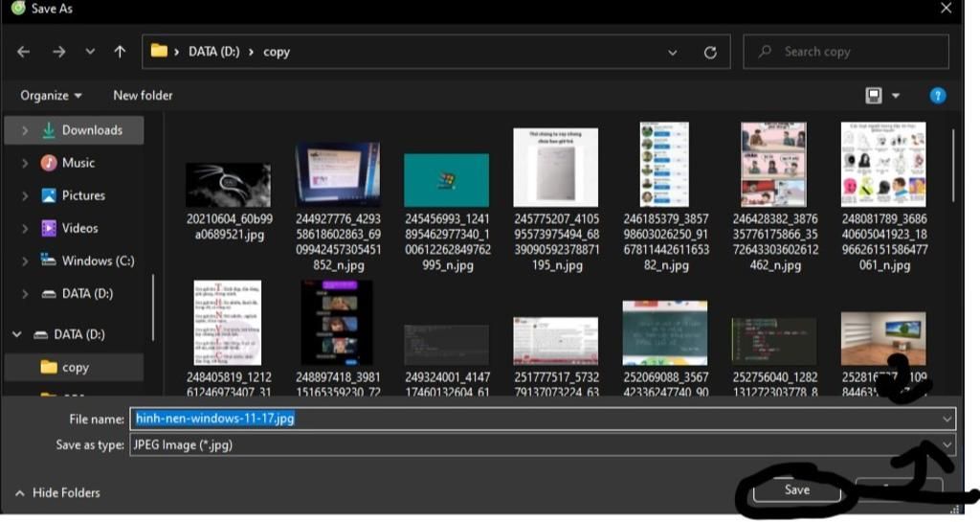This screenshot has height=522, width=980.
Task: Open Windows (C:) drive in sidebar
Action: pos(99,261)
